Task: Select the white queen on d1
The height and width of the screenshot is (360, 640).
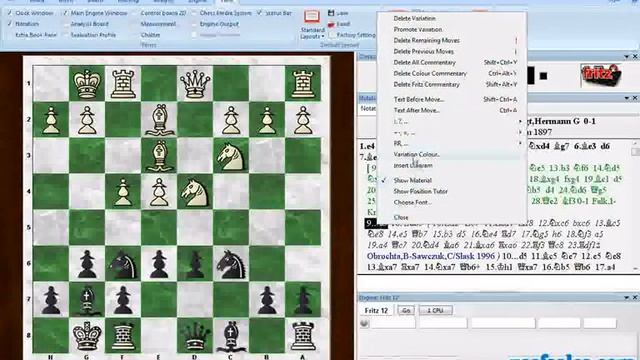Action: [x=195, y=83]
